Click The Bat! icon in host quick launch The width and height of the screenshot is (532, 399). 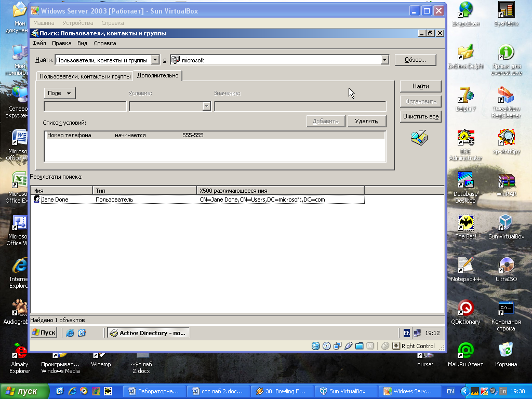click(x=108, y=391)
